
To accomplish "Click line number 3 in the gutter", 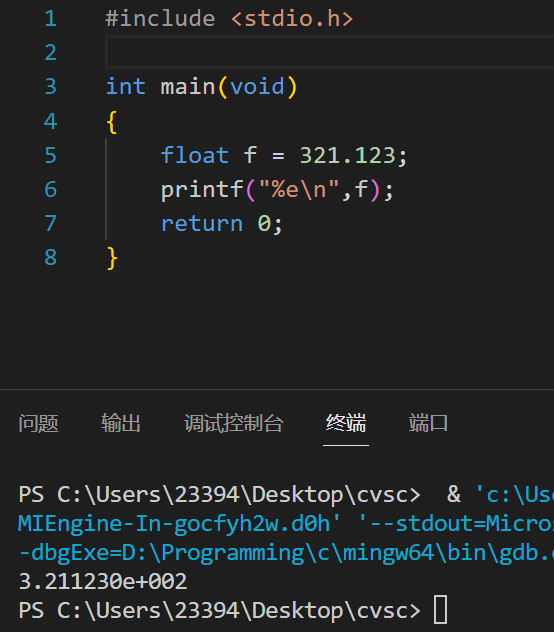I will coord(50,87).
